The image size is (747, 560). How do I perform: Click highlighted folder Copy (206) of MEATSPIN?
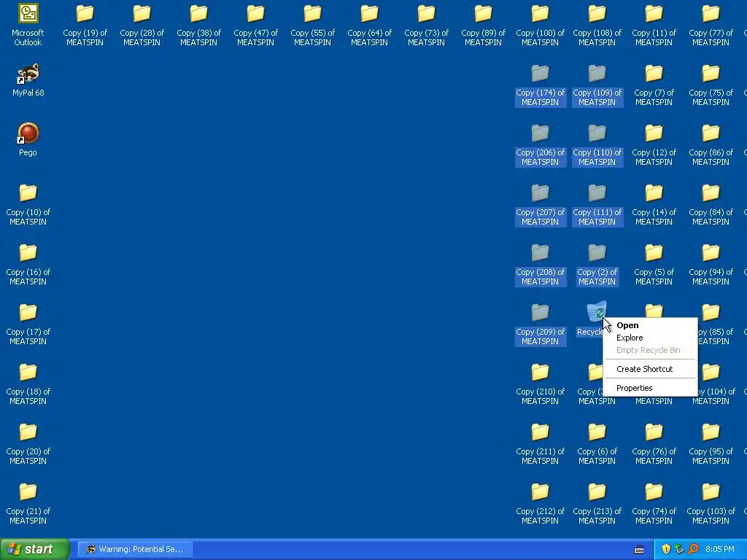540,145
